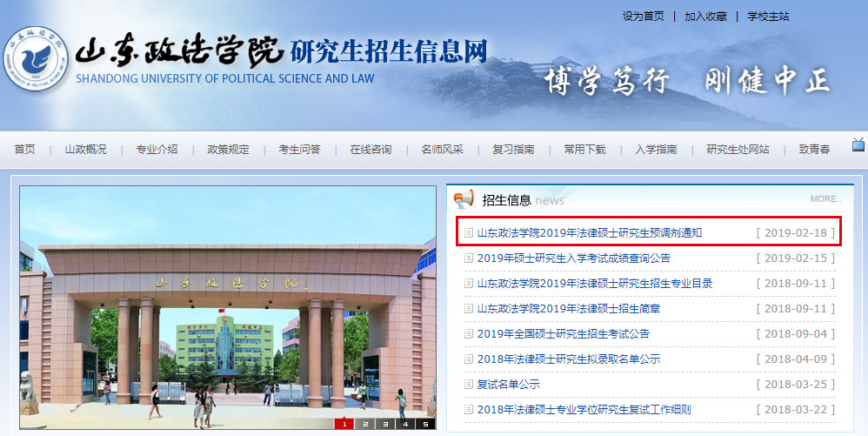The width and height of the screenshot is (868, 436).
Task: Open 入学指南 in the nav bar
Action: [657, 149]
